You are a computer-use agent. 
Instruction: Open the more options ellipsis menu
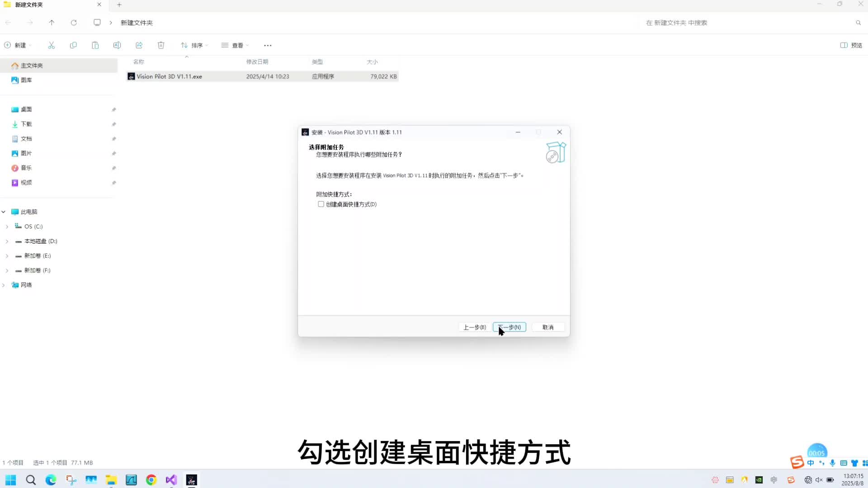tap(268, 45)
